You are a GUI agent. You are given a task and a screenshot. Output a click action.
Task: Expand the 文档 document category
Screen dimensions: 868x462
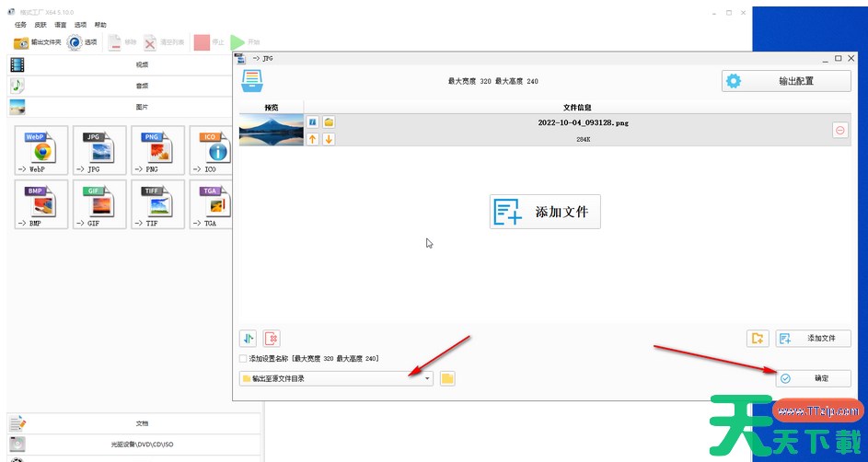point(134,423)
